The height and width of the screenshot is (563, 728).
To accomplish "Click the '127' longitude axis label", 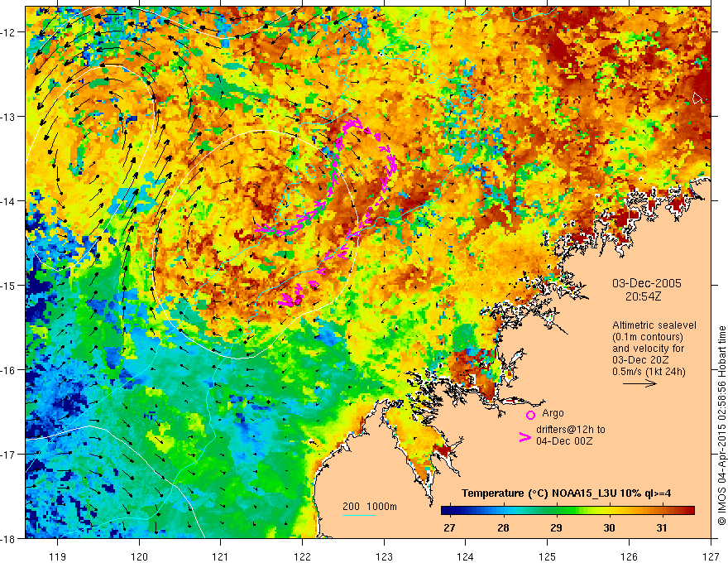I will (711, 556).
